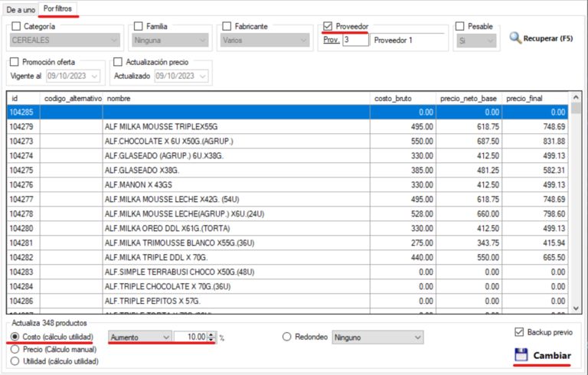This screenshot has height=375, width=588.
Task: Sort by the nombre column header
Action: coord(237,98)
